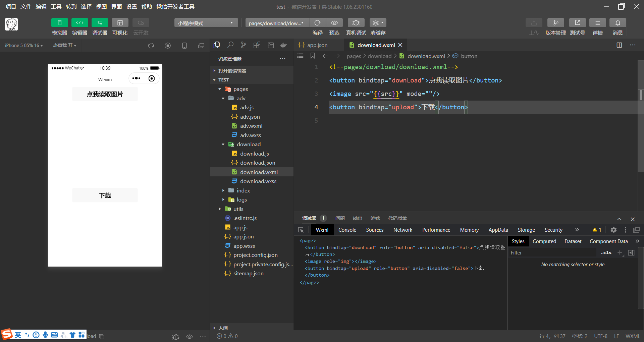Viewport: 644px width, 342px height.
Task: Expand the 打开的编辑器 section
Action: [x=252, y=70]
